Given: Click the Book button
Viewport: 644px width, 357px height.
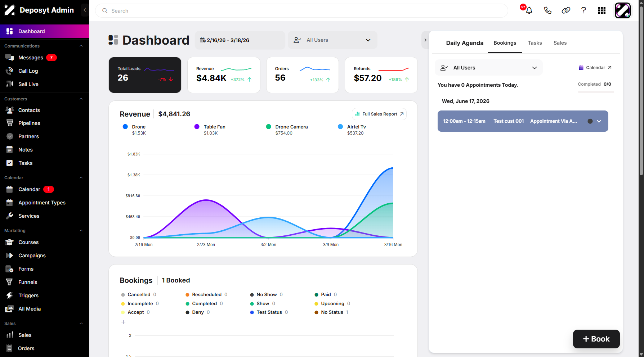Looking at the screenshot, I should (x=596, y=339).
